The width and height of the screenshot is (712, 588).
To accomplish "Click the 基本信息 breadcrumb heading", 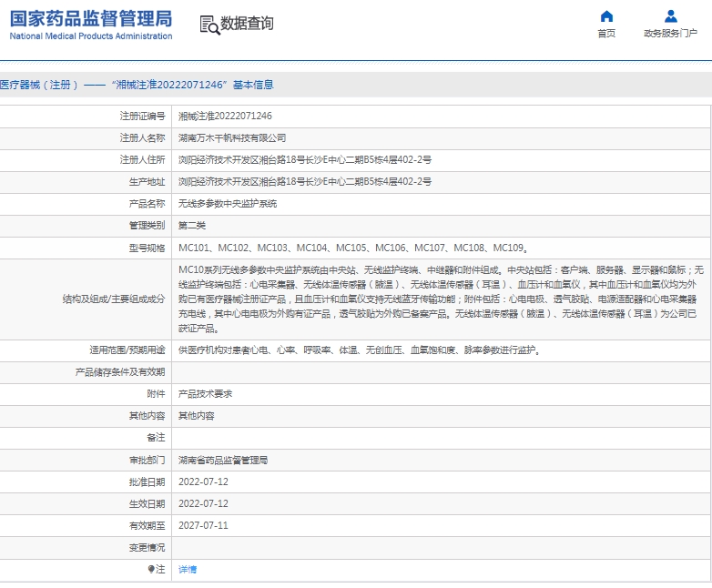I will (x=253, y=85).
